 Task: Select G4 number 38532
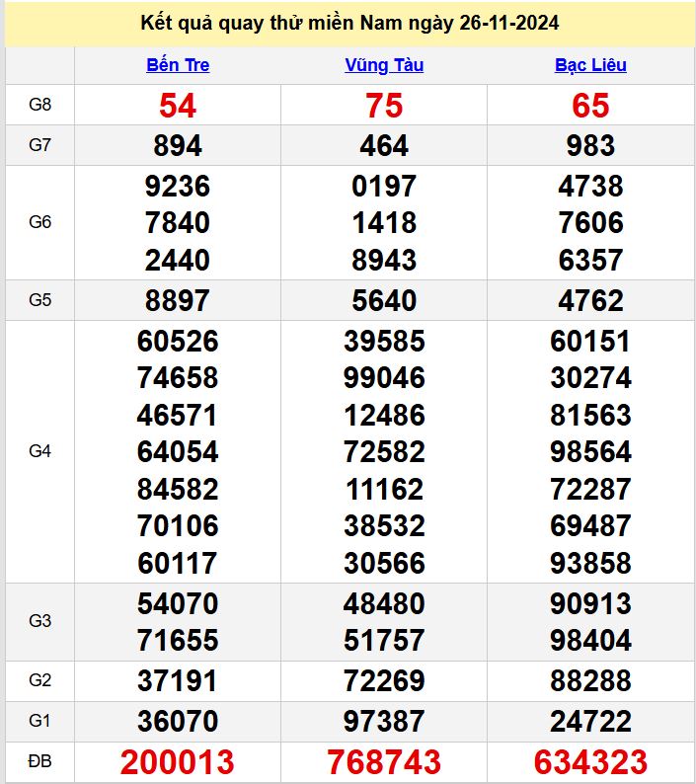click(x=384, y=525)
